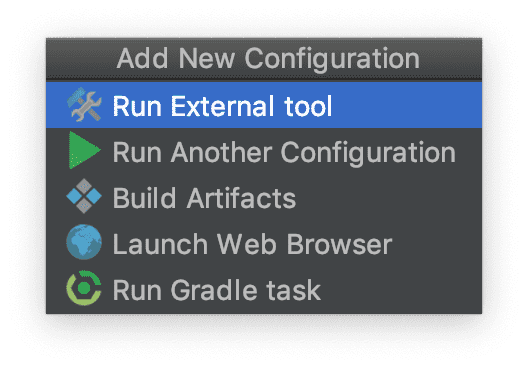528x368 pixels.
Task: Click the hammer and wrench icon
Action: [x=84, y=105]
